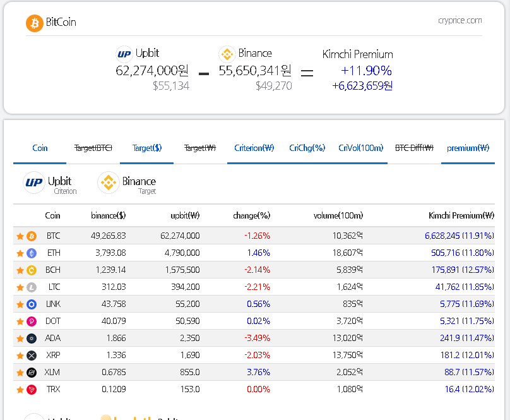The image size is (510, 420).
Task: Click ADA premium 241.9 (11.47%)
Action: click(x=467, y=339)
